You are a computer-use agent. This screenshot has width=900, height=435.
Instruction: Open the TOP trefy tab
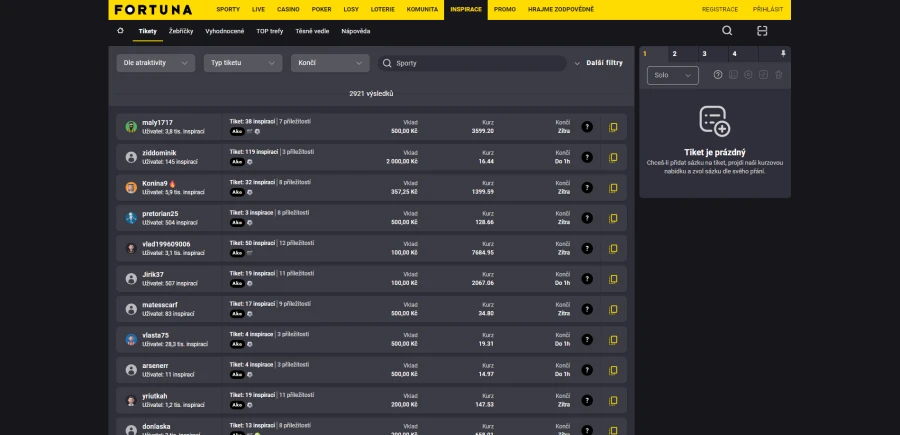point(270,31)
